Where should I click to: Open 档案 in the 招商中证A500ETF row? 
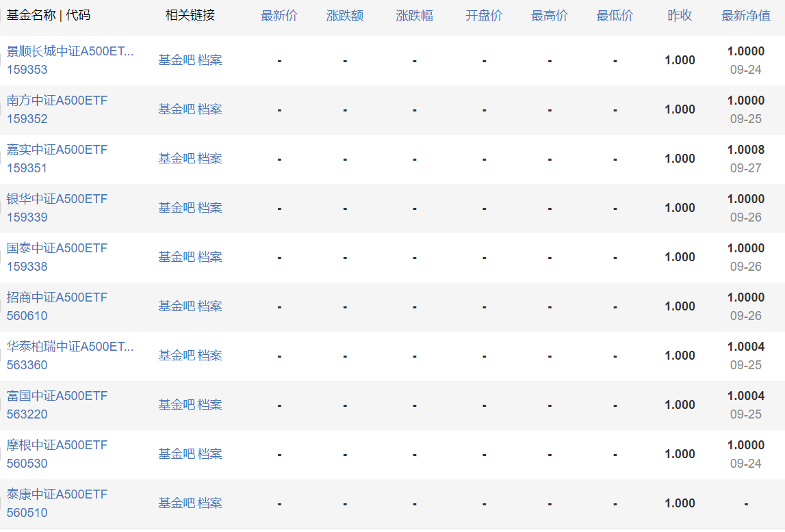tap(210, 306)
